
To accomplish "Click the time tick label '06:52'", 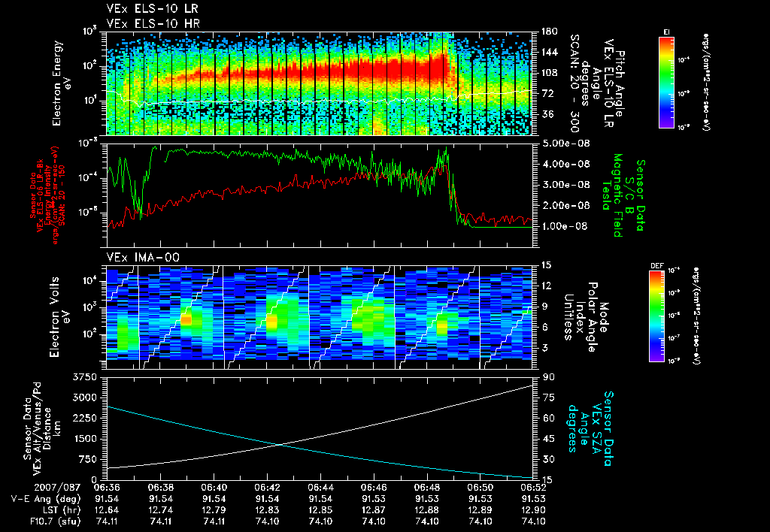I will point(533,488).
